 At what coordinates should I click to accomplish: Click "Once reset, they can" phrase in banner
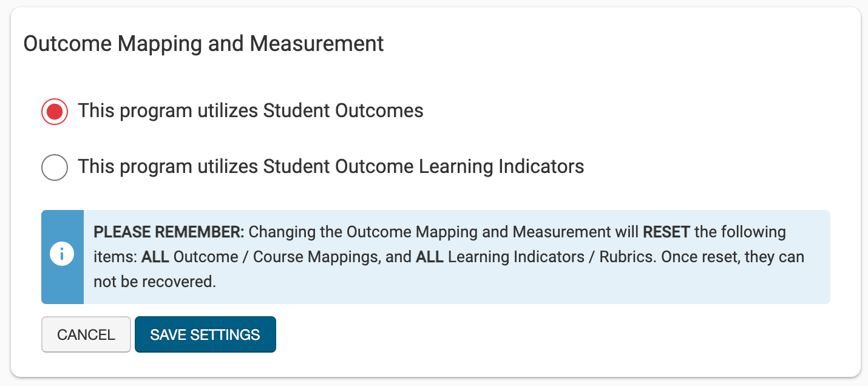(x=733, y=257)
